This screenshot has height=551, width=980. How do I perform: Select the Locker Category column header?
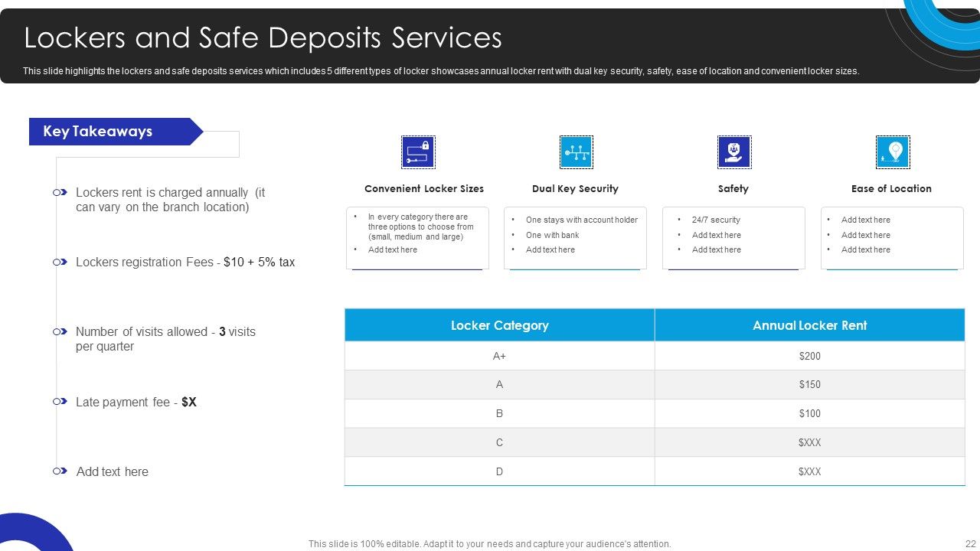click(499, 325)
